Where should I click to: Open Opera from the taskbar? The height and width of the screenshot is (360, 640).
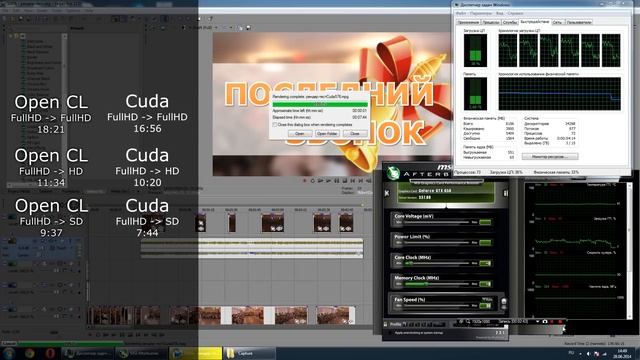point(50,353)
